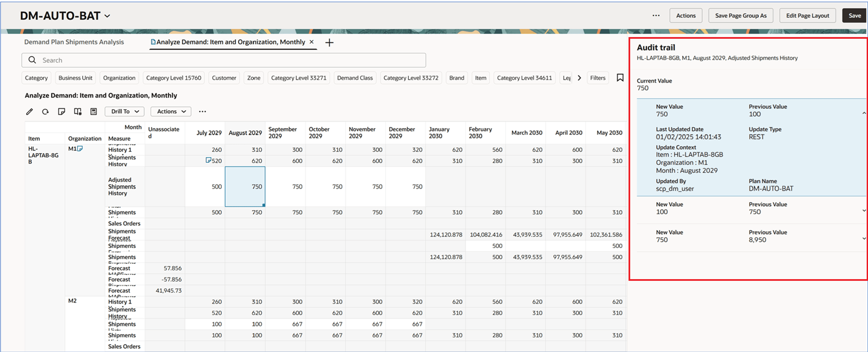The width and height of the screenshot is (868, 352).
Task: Click the magnifier icon in Search bar
Action: 33,60
